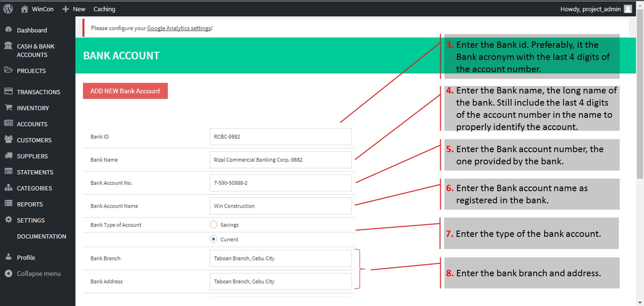644x306 pixels.
Task: Click the WinCon home icon
Action: click(x=25, y=9)
